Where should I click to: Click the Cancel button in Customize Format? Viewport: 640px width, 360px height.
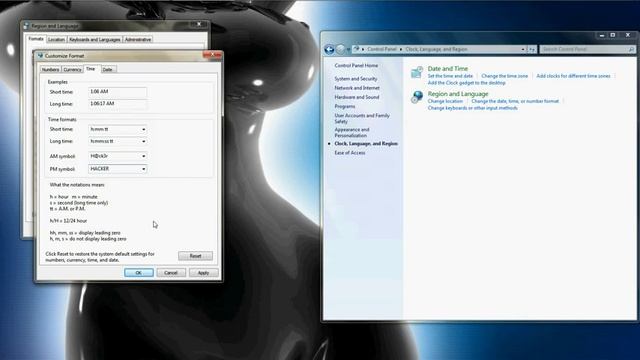171,273
